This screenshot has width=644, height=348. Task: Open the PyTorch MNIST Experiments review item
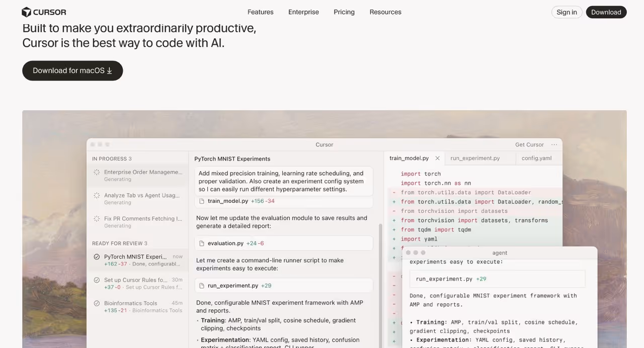[137, 260]
